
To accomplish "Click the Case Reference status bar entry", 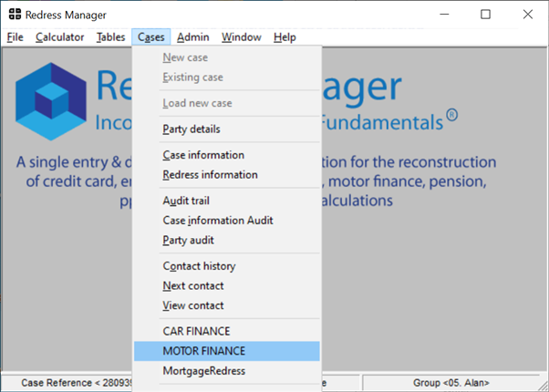I will (67, 383).
